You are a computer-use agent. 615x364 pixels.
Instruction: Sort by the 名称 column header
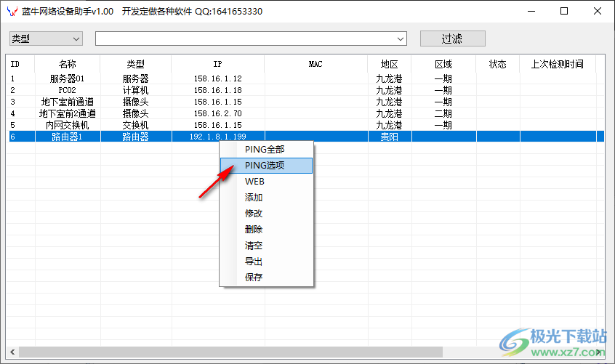coord(68,64)
